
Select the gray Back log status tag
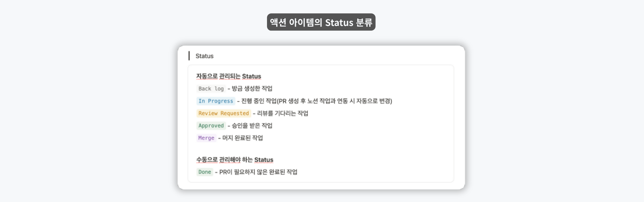(211, 89)
